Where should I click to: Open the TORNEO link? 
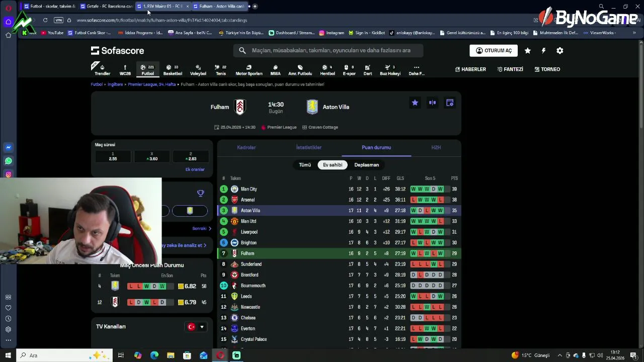point(547,69)
